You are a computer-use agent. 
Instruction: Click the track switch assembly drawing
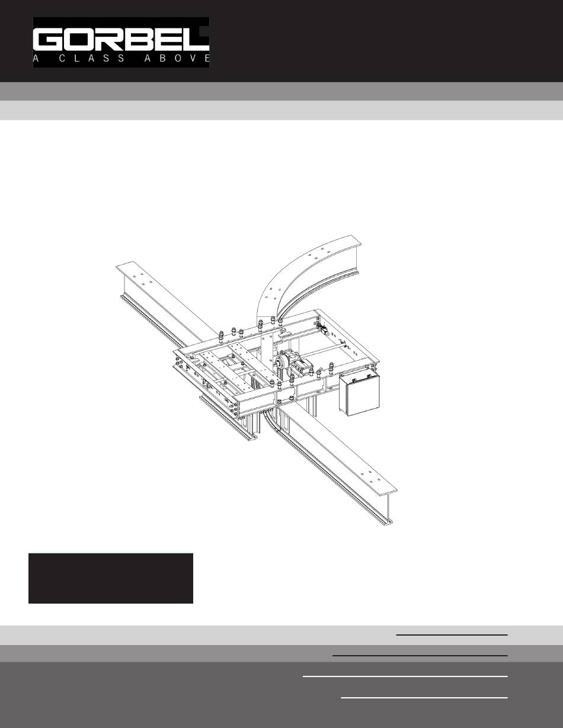(x=256, y=380)
